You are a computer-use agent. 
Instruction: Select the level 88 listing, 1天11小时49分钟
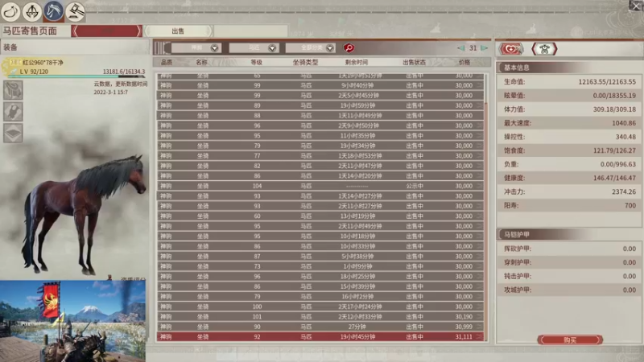pyautogui.click(x=320, y=115)
